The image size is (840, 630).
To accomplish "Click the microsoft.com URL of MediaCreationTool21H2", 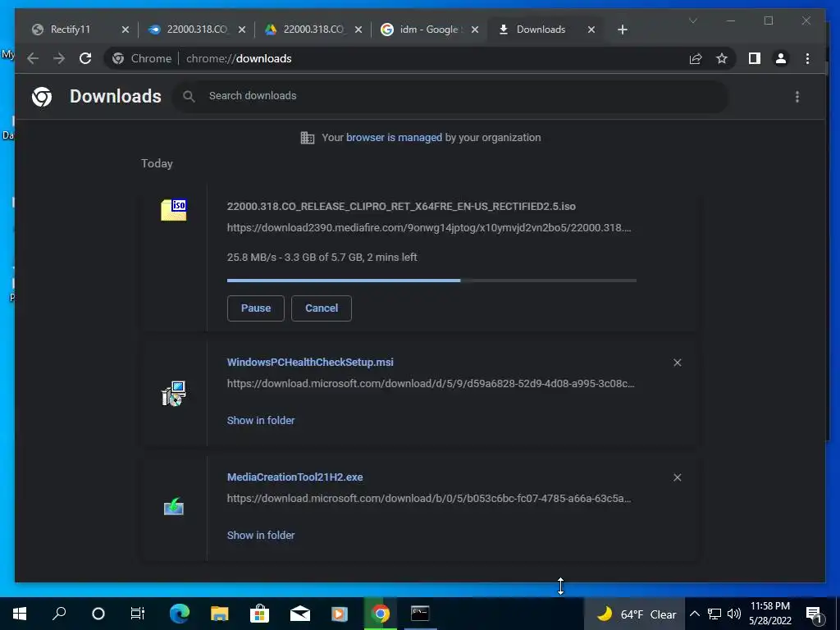I will pos(429,498).
